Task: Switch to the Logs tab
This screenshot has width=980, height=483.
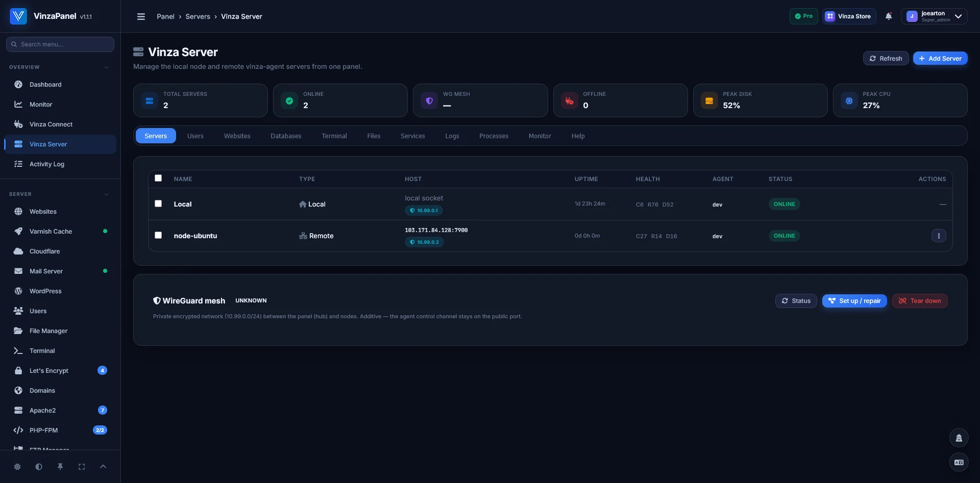Action: [x=452, y=136]
